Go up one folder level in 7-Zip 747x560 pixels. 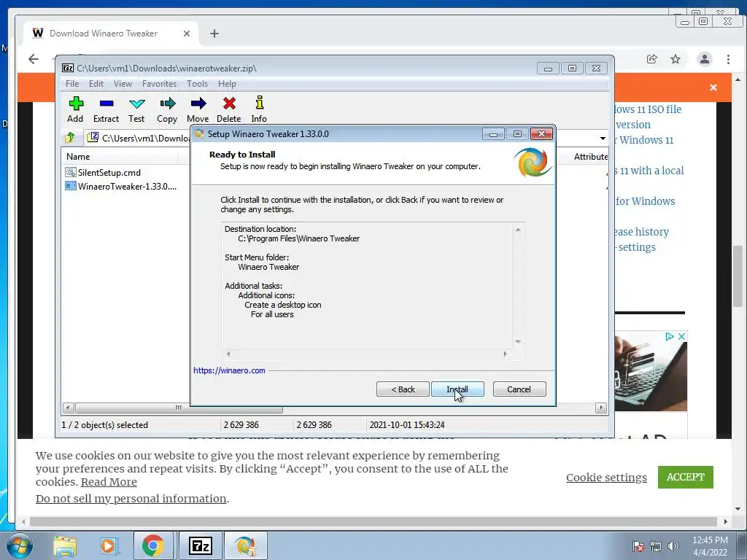coord(70,138)
